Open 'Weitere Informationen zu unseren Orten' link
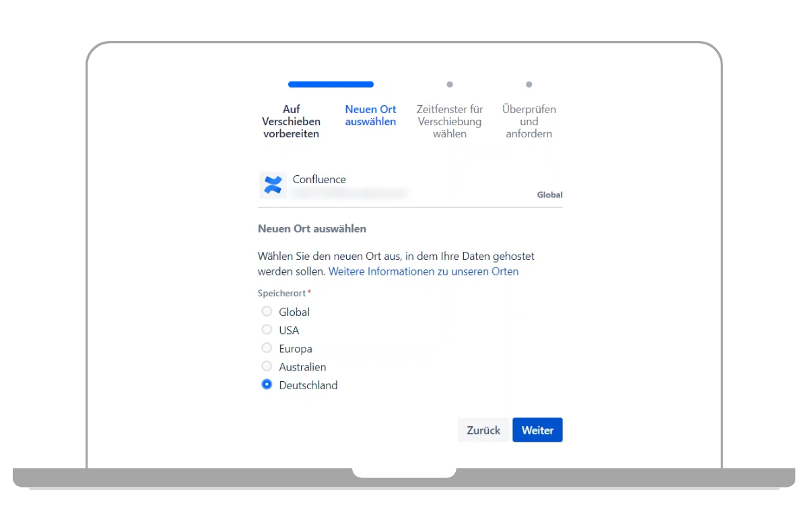 (x=424, y=271)
